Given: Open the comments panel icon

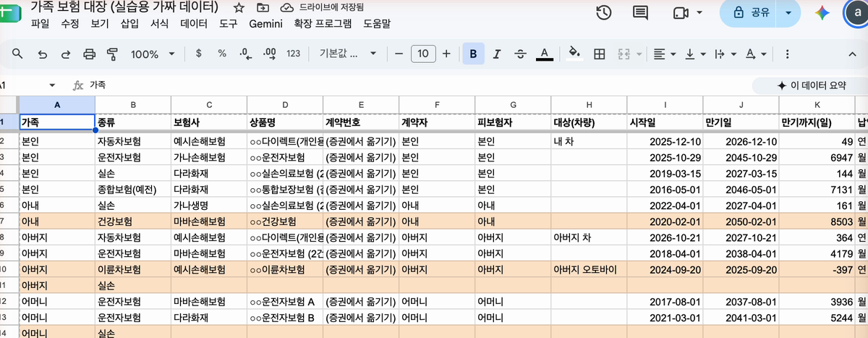Looking at the screenshot, I should (640, 13).
